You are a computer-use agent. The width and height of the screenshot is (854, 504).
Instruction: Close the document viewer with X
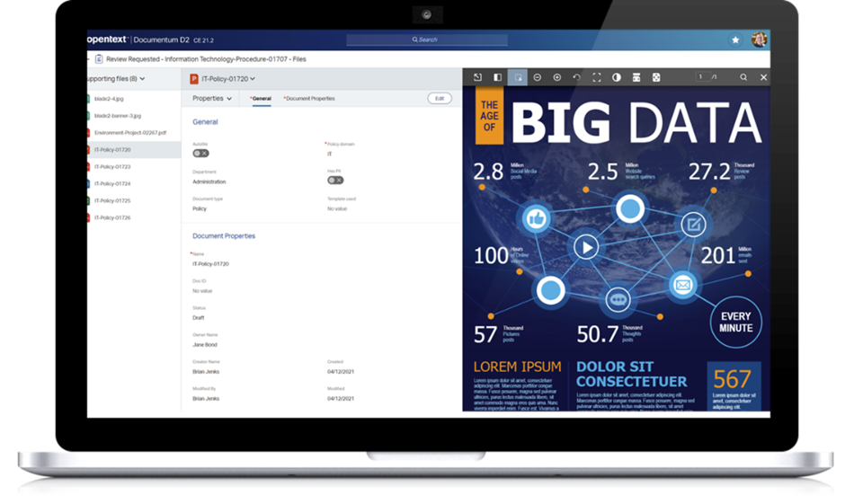[763, 77]
